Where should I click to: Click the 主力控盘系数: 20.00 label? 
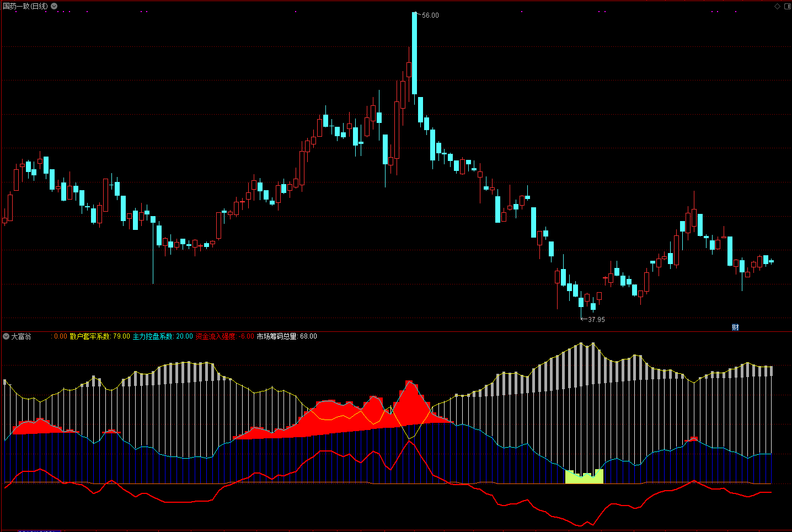(163, 336)
